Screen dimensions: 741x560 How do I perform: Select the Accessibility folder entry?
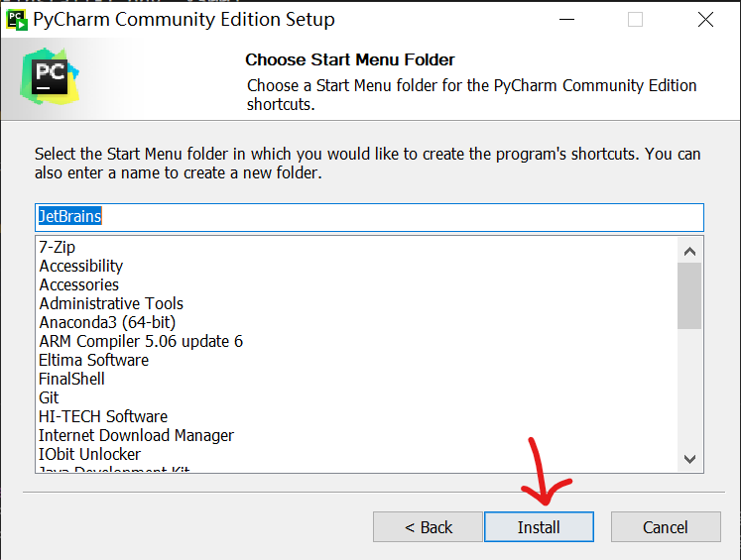point(80,266)
